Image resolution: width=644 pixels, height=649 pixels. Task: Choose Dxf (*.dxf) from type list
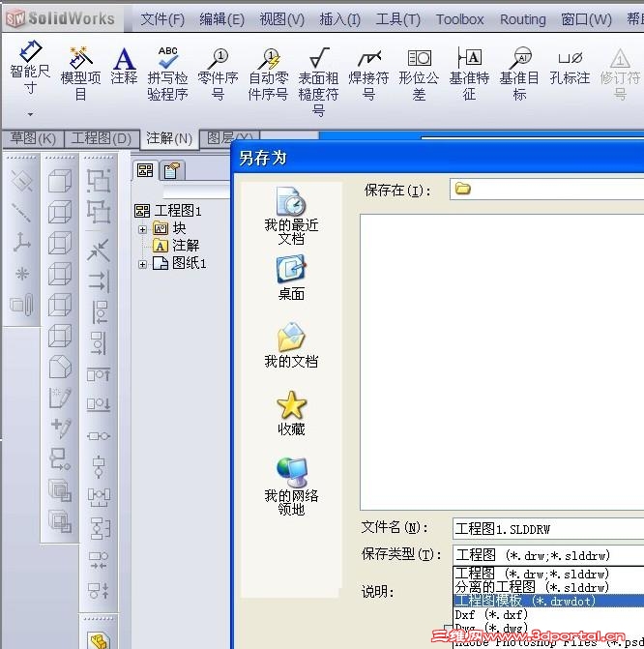[548, 614]
